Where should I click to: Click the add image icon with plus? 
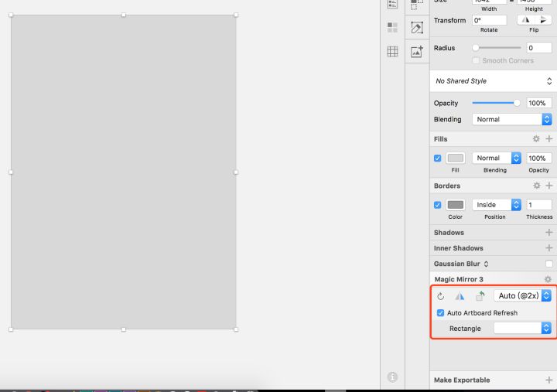(417, 52)
